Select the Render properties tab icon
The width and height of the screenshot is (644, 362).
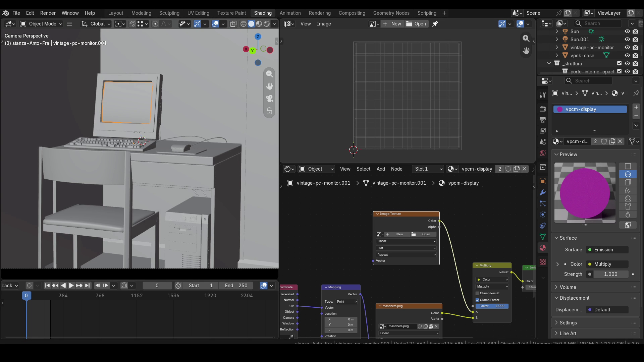543,109
